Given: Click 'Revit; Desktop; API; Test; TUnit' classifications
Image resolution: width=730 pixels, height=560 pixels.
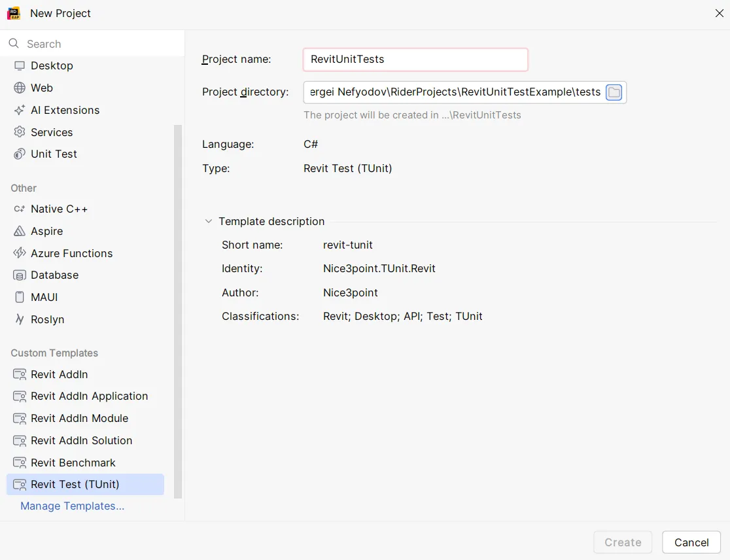Looking at the screenshot, I should click(x=403, y=316).
